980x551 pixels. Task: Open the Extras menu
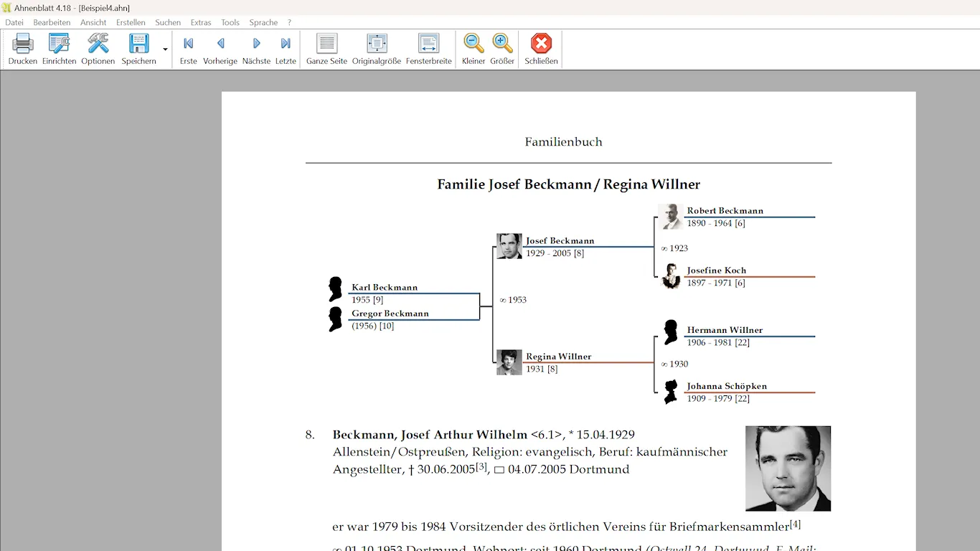tap(201, 22)
